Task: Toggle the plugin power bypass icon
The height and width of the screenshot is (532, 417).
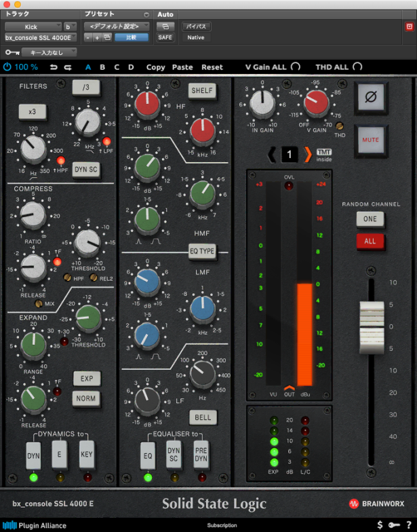Action: [x=7, y=66]
